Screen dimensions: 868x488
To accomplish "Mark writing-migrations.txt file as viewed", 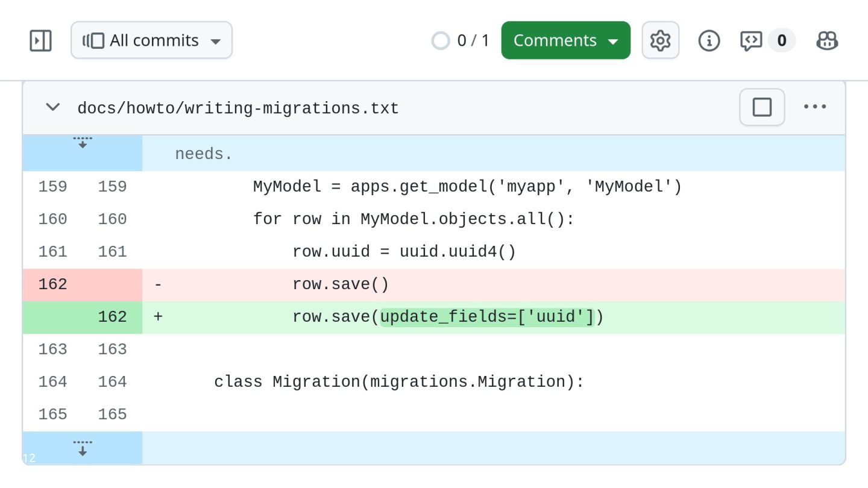I will point(762,107).
